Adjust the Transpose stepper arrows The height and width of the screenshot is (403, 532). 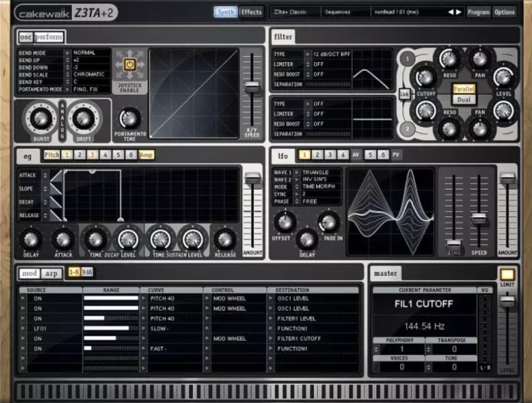click(x=428, y=349)
